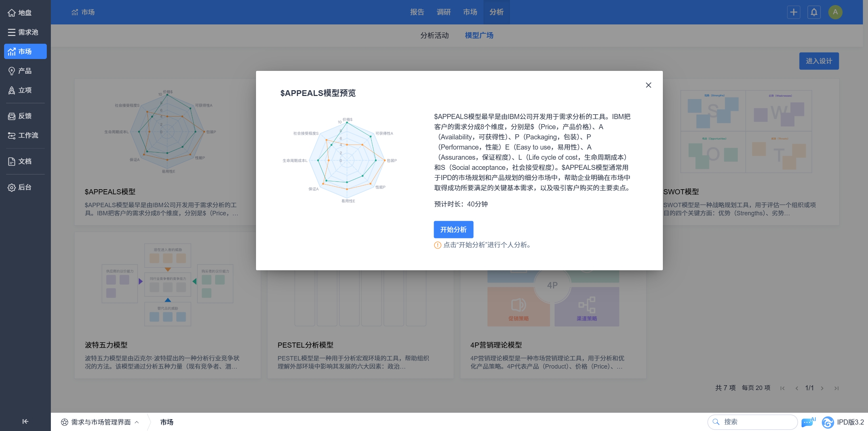Close the $APPEALS模型预览 dialog

click(x=649, y=85)
